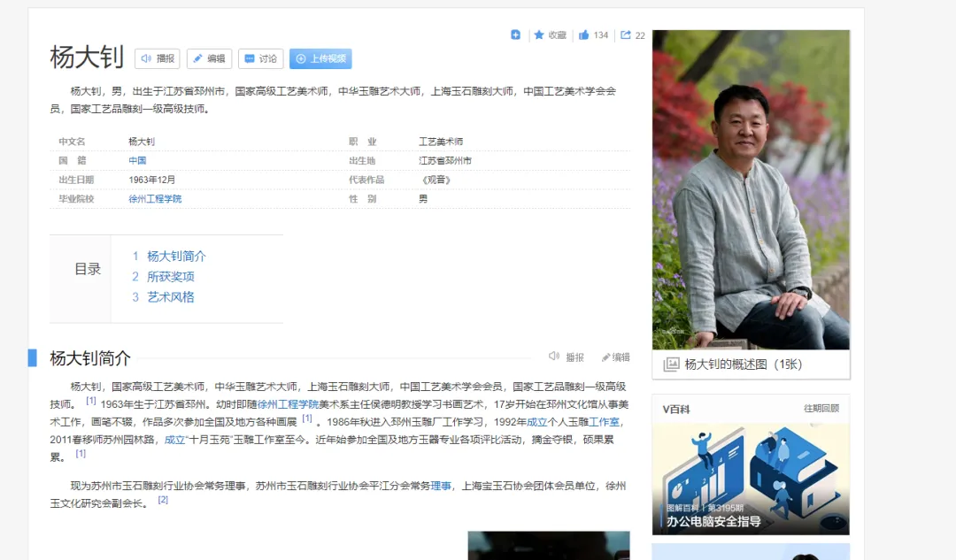Open the 讨论 discussion button
The image size is (956, 560).
(x=261, y=58)
